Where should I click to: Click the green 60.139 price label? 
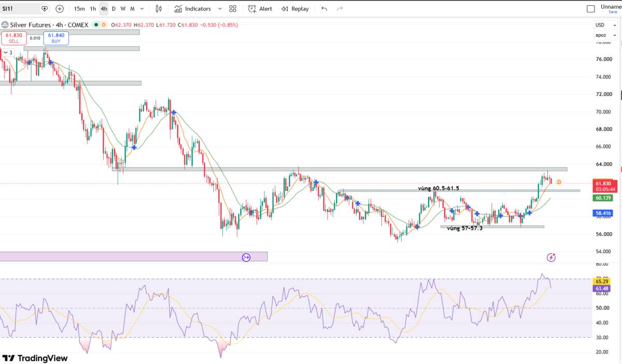pyautogui.click(x=603, y=198)
